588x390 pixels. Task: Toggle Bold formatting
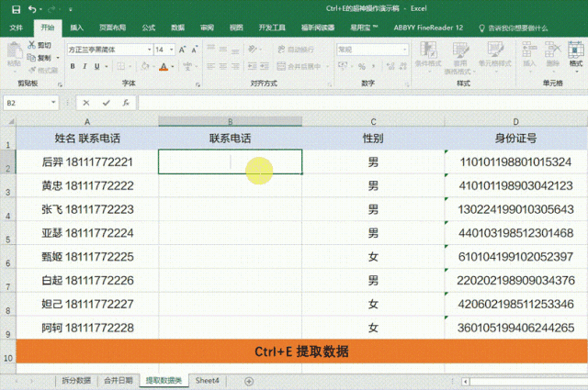(x=72, y=66)
